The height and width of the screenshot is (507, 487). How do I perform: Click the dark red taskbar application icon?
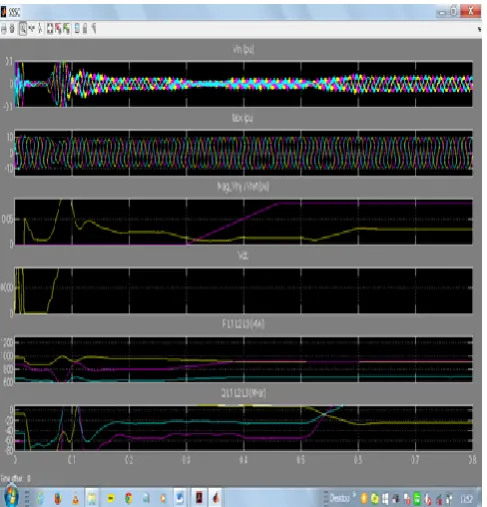(199, 498)
